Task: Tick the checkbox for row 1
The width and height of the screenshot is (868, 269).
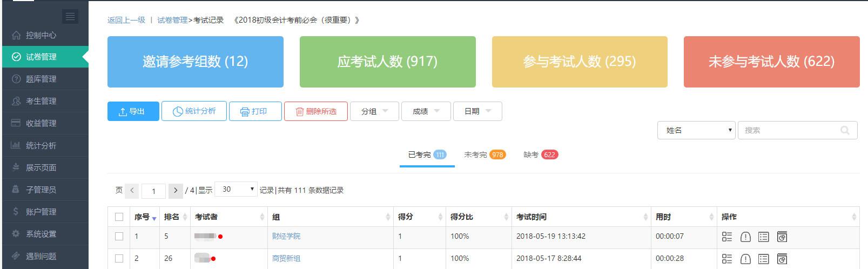Action: (119, 237)
